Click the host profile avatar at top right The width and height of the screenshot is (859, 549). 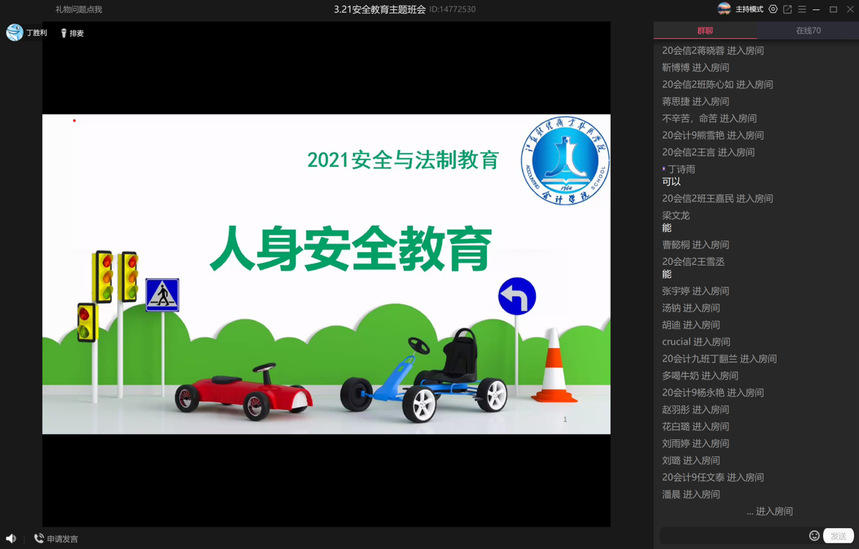point(724,9)
